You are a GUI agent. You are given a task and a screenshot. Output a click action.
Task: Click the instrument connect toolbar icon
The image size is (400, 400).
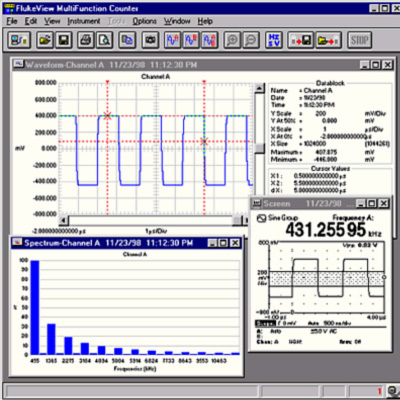(x=19, y=40)
